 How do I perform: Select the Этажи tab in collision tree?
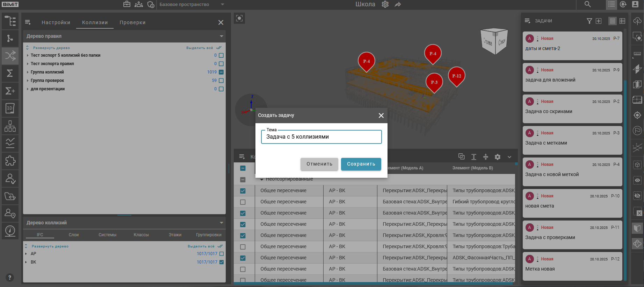click(175, 235)
